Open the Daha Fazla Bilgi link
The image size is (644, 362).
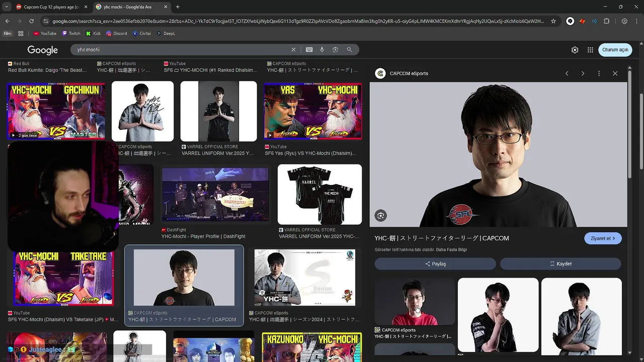click(x=452, y=250)
